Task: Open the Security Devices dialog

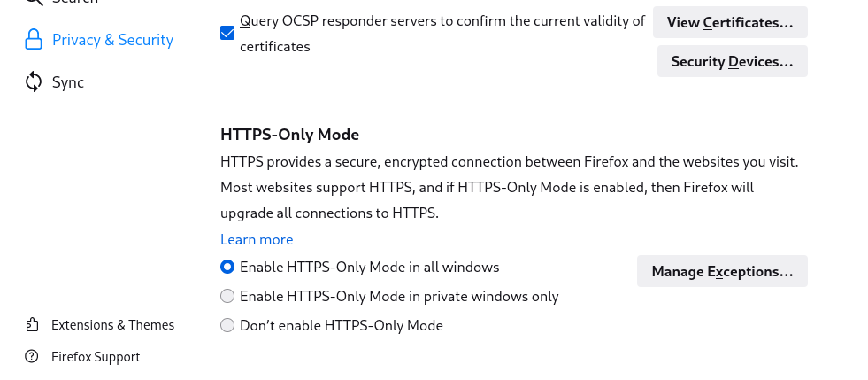Action: (x=732, y=61)
